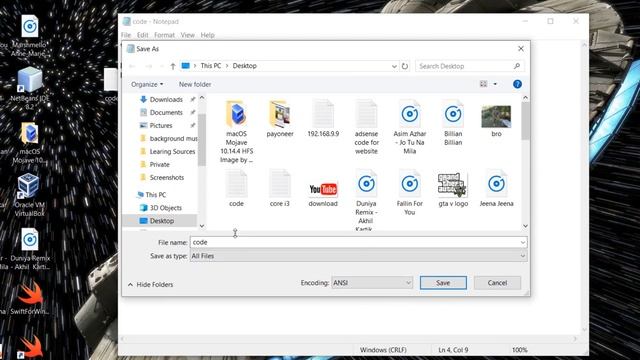Open the SwiftForWin desktop shortcut
The width and height of the screenshot is (640, 360).
tap(29, 298)
